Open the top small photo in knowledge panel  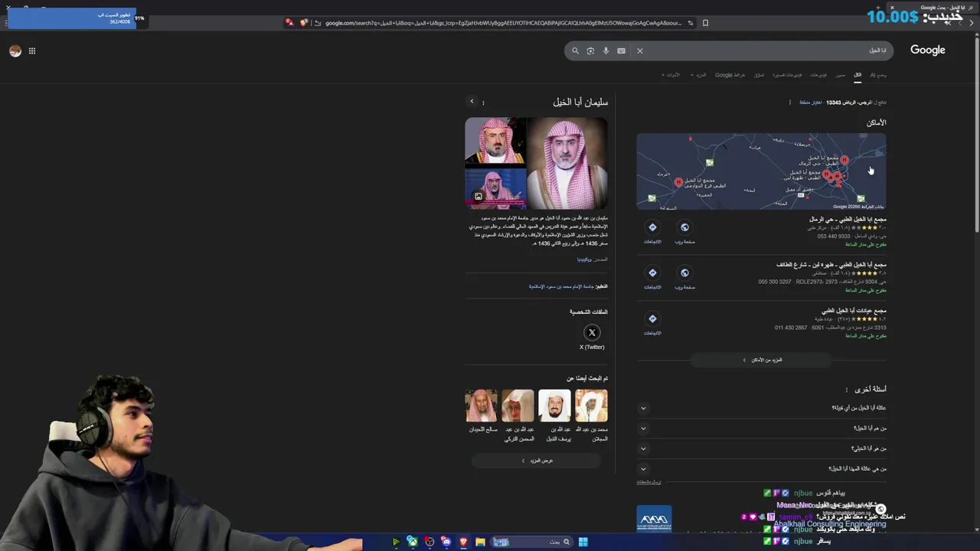[x=495, y=140]
